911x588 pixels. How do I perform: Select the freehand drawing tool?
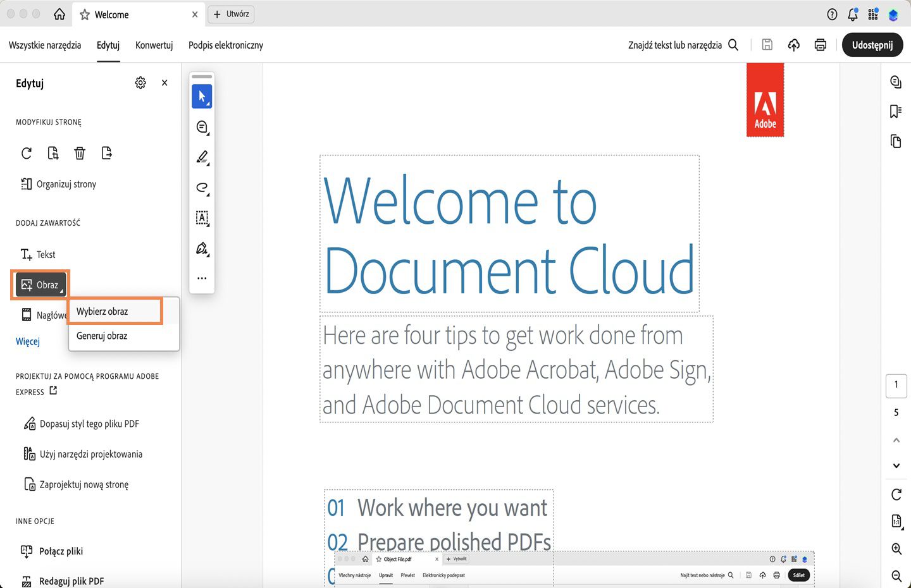click(x=202, y=188)
